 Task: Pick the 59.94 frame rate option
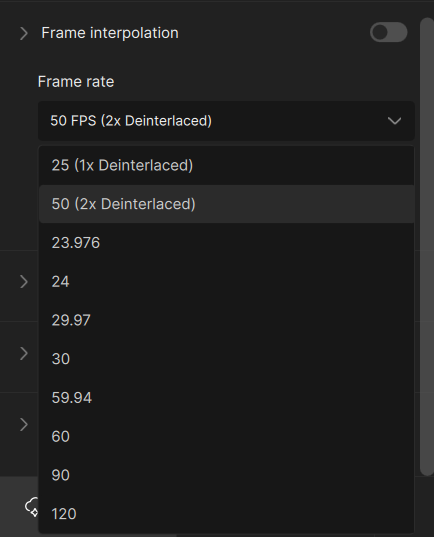pos(226,398)
